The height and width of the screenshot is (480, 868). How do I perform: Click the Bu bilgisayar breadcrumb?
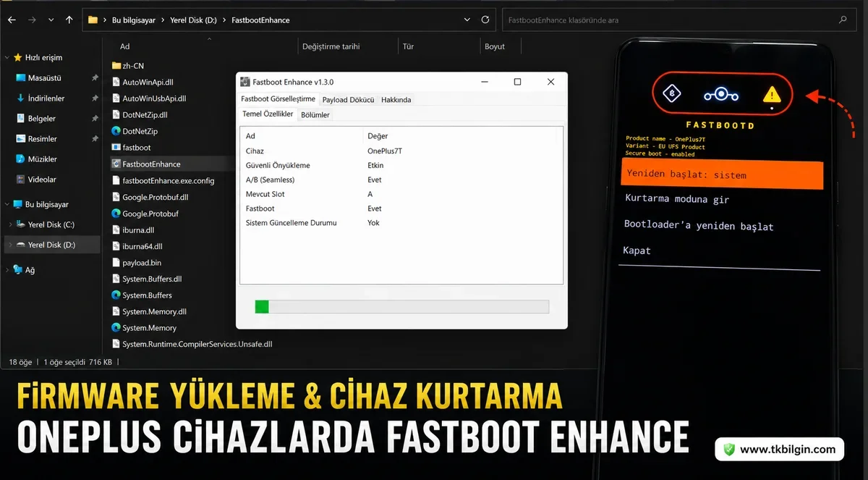click(135, 20)
